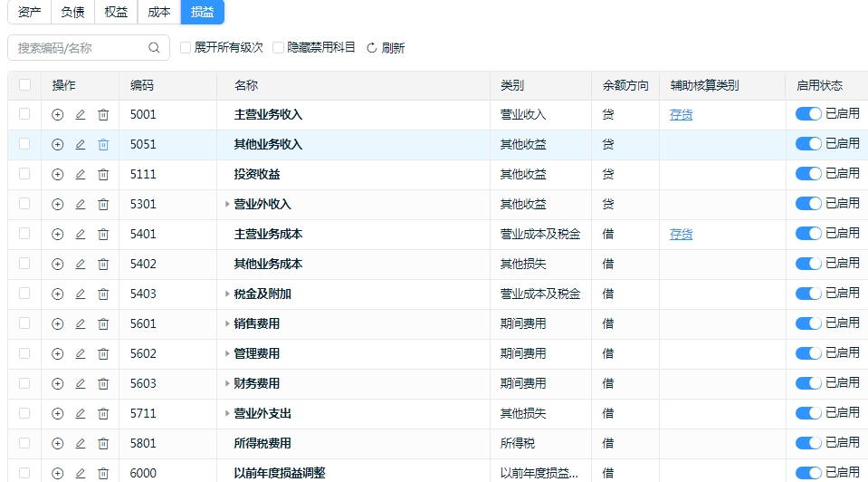Open the 存货 link for 5001

(x=681, y=115)
